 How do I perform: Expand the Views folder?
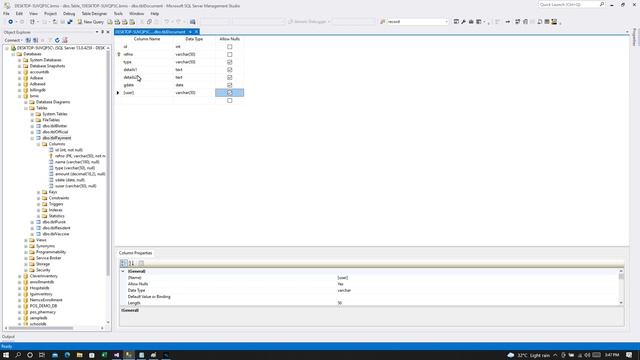tap(26, 240)
